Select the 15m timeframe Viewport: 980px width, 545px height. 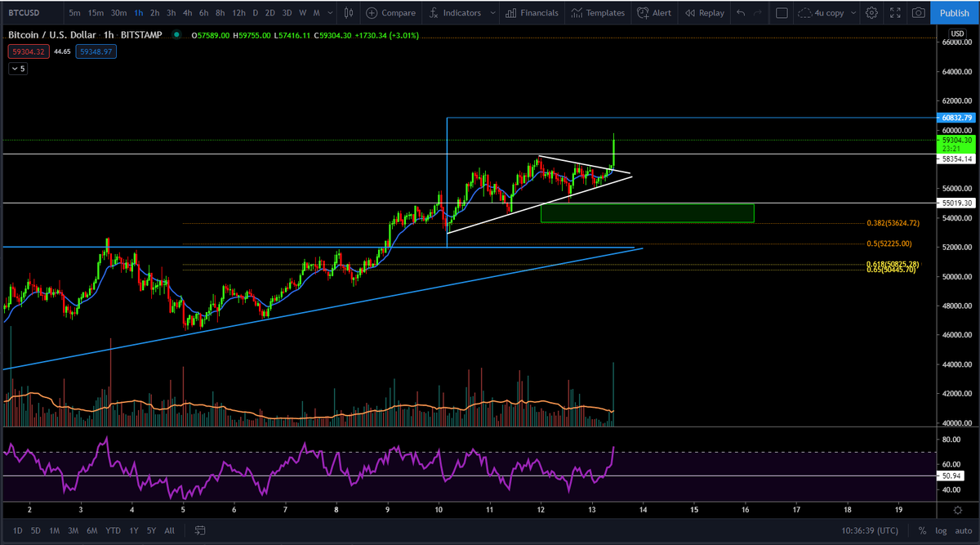click(x=96, y=12)
